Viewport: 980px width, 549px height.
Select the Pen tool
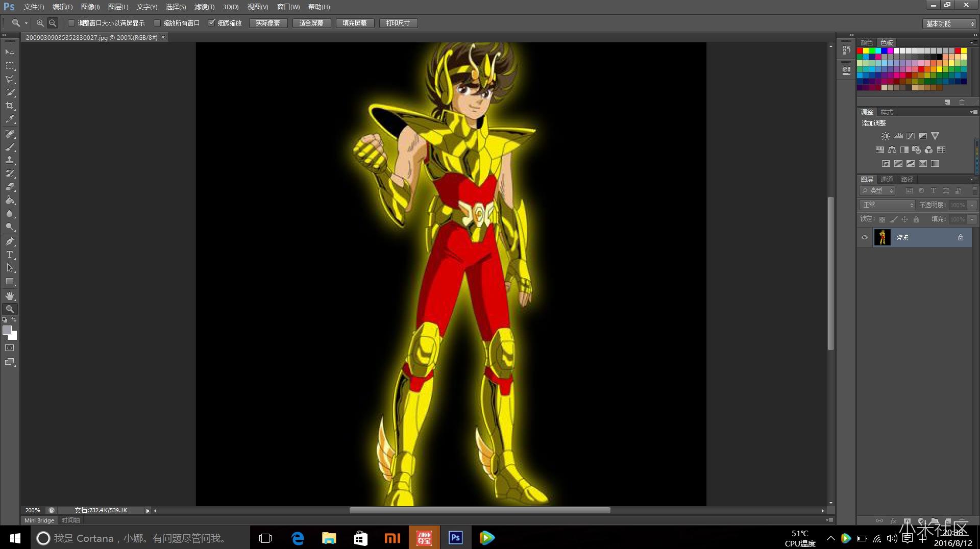[x=10, y=241]
